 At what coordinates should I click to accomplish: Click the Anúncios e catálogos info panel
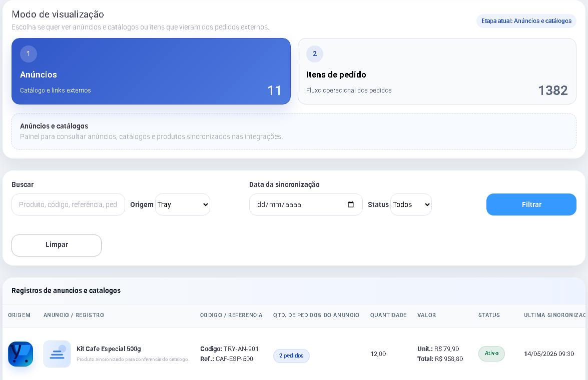click(x=294, y=131)
